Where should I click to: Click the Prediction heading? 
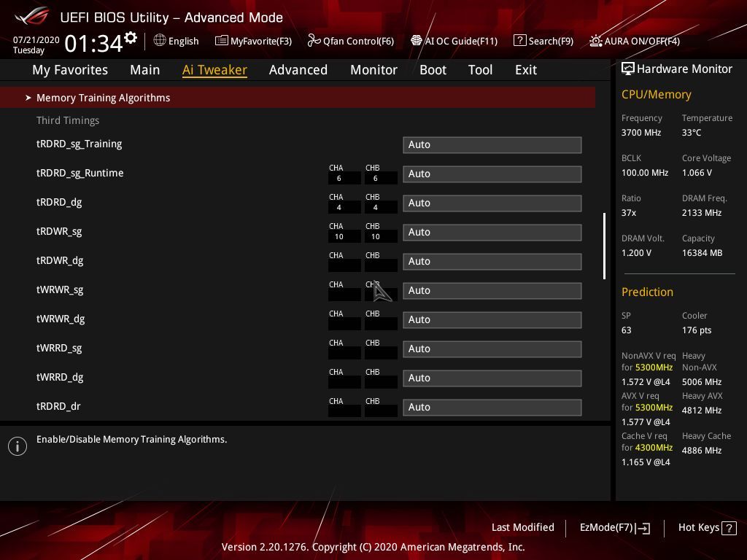coord(647,292)
